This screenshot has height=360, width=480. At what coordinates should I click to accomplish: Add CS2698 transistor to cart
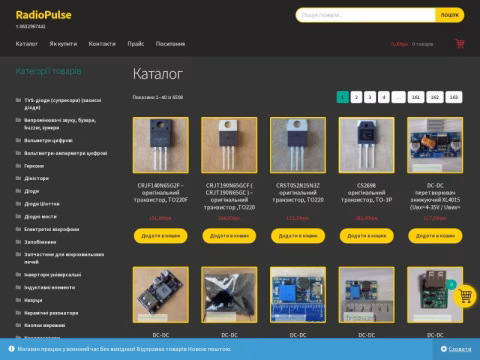tap(367, 236)
